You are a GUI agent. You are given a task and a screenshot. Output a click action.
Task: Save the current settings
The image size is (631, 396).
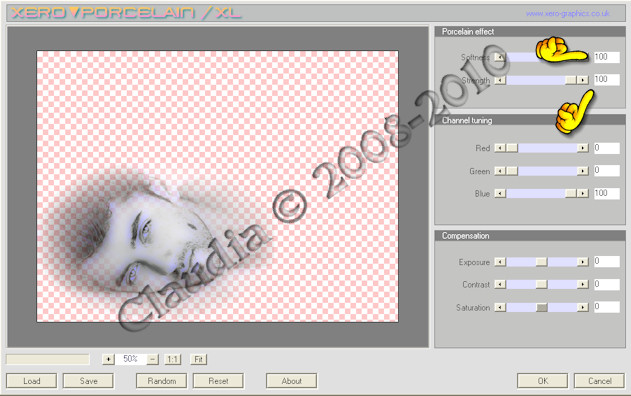point(88,381)
